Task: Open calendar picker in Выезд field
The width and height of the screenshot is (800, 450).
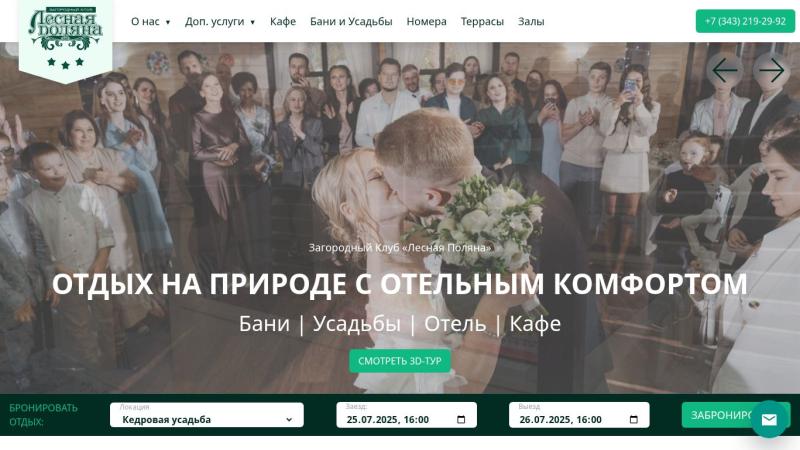Action: pos(634,419)
